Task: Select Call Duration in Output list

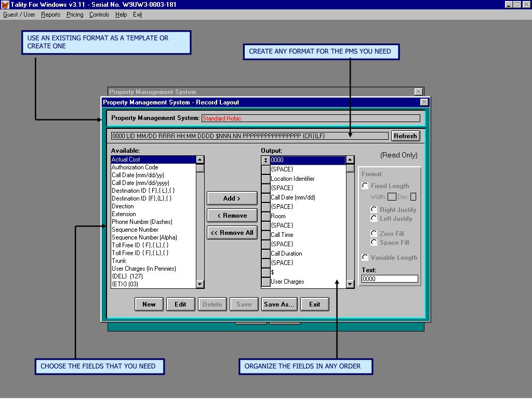Action: coord(308,254)
